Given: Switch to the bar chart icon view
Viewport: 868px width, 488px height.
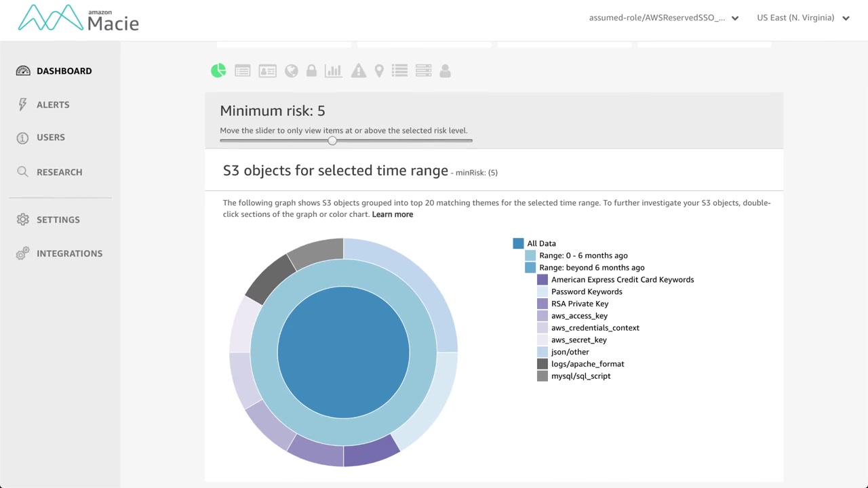Looking at the screenshot, I should (x=333, y=70).
